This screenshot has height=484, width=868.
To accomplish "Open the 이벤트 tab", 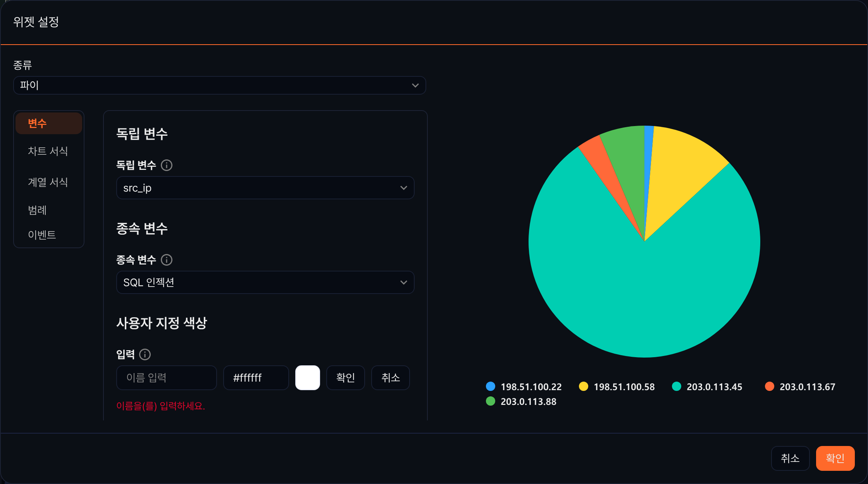I will pyautogui.click(x=49, y=235).
